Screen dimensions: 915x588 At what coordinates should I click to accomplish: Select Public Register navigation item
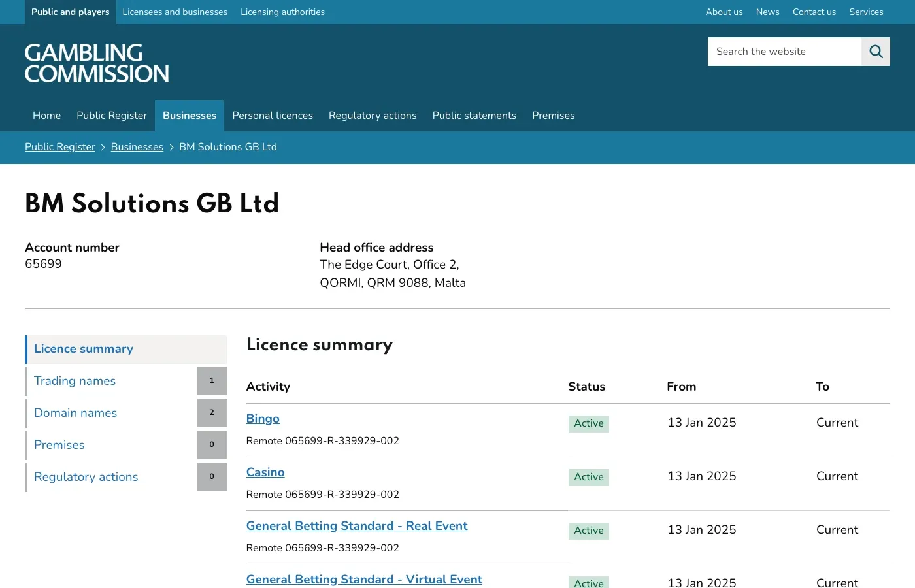point(112,116)
